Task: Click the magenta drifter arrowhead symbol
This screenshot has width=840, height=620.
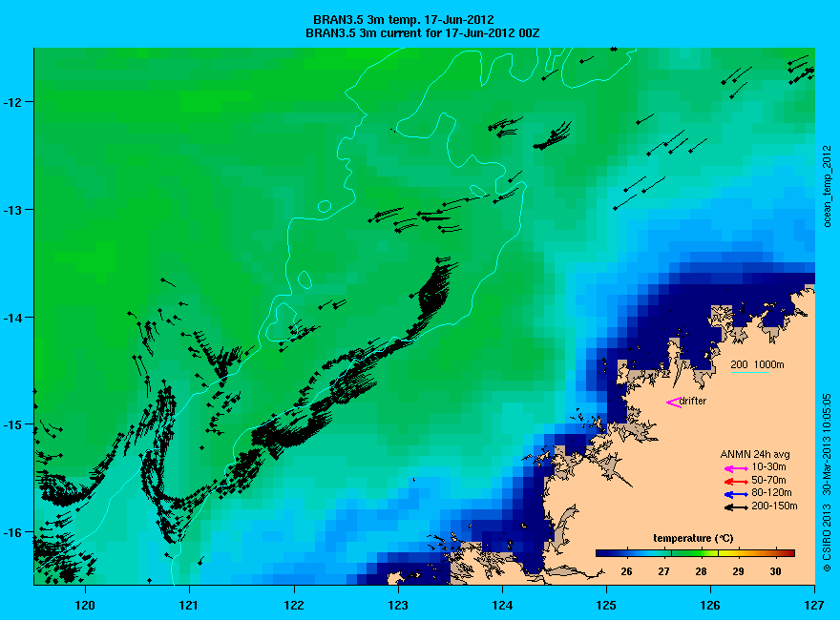Action: click(x=673, y=403)
